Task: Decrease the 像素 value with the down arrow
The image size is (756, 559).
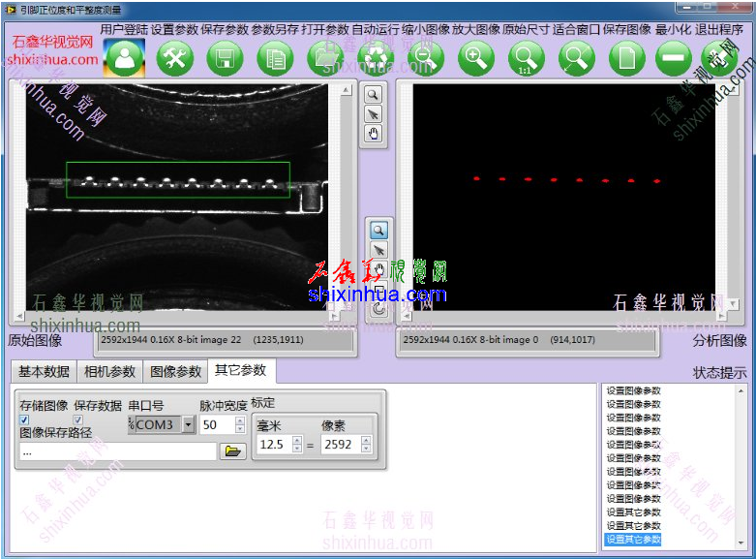Action: point(366,449)
